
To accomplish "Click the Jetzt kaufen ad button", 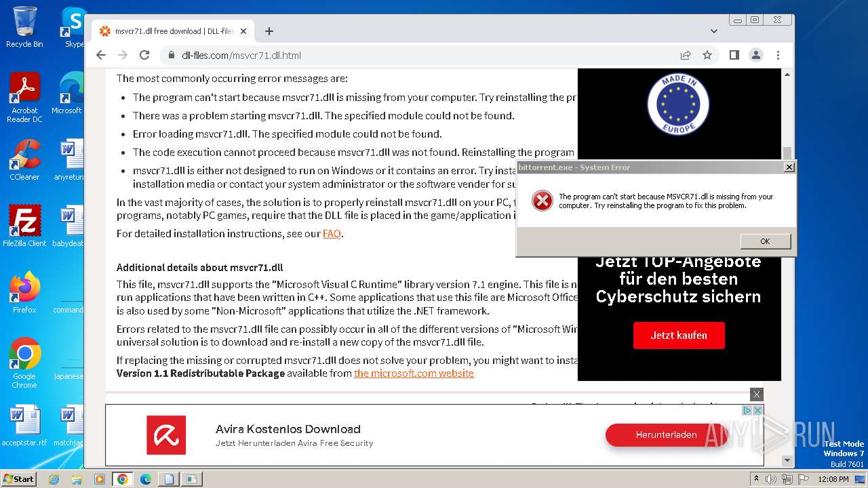I will [679, 335].
